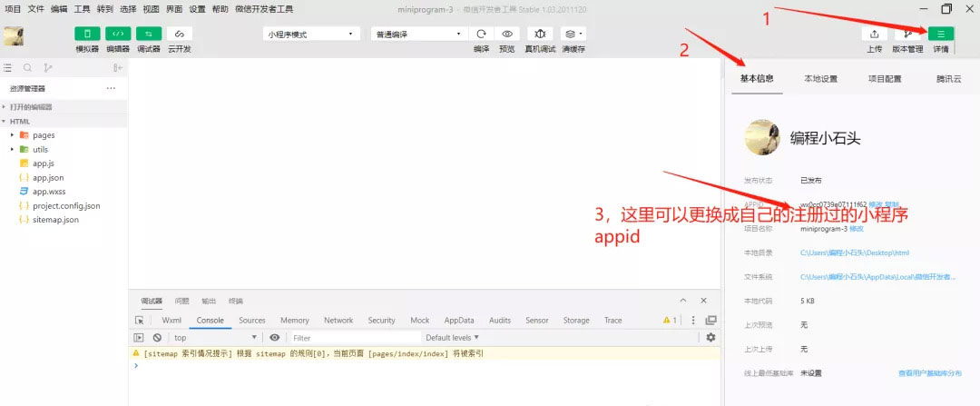
Task: Open console settings gear icon
Action: point(710,337)
